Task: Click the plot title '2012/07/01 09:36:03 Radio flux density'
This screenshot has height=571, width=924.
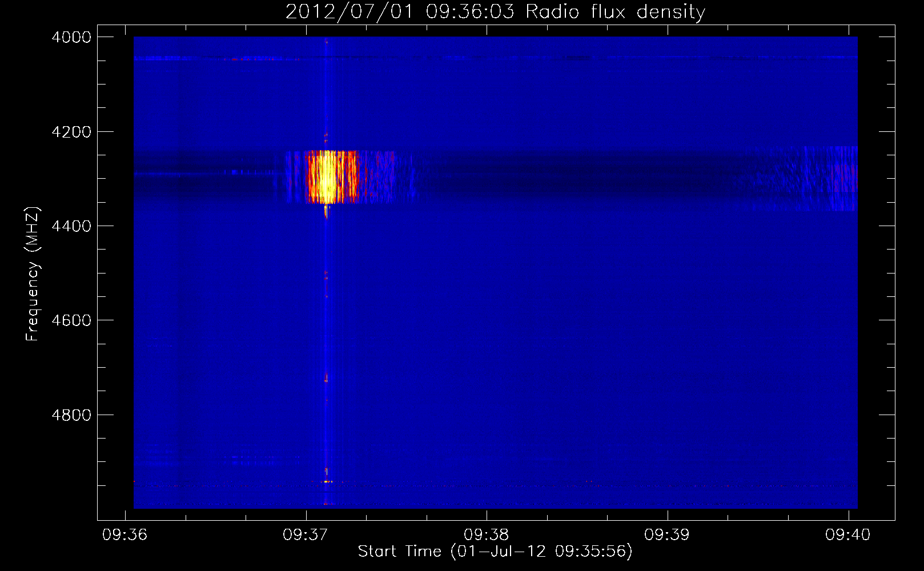Action: point(495,11)
